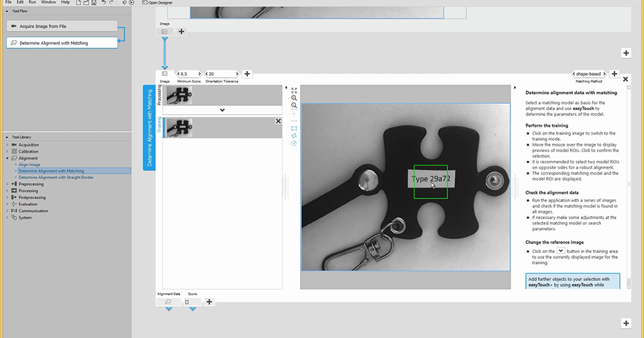Click the Redo arrow icon

click(x=111, y=3)
